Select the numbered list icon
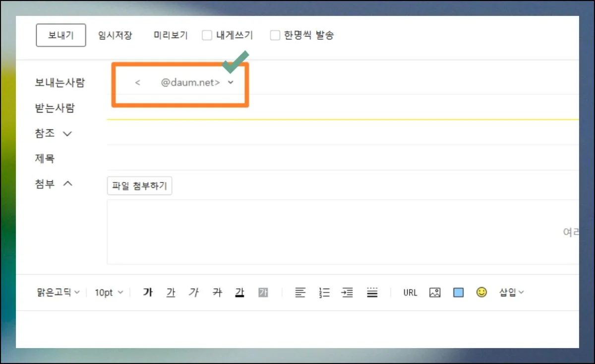This screenshot has height=364, width=595. [x=324, y=292]
